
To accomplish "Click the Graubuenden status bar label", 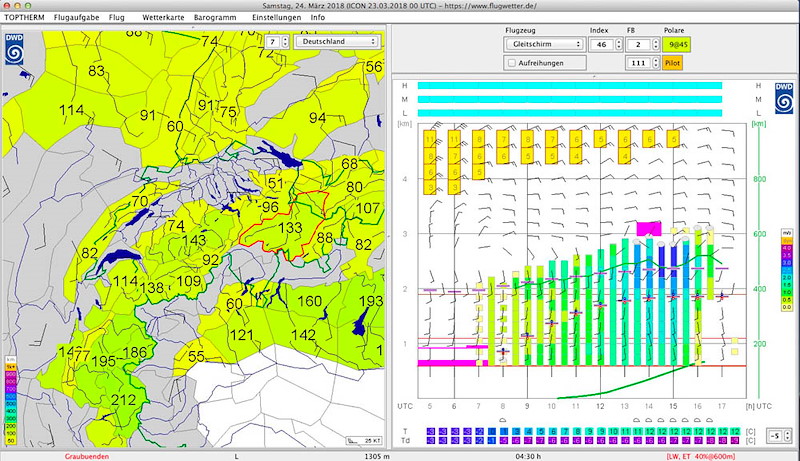I will 87,456.
